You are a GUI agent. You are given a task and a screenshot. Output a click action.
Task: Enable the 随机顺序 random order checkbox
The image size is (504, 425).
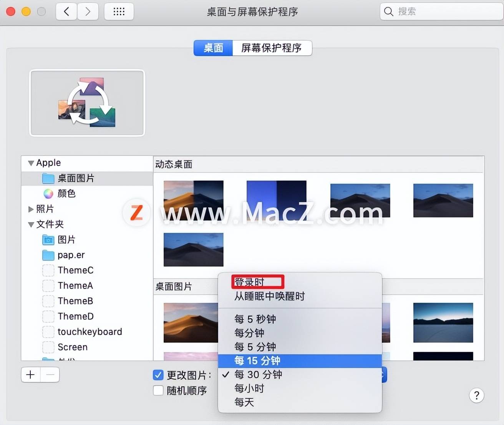coord(158,390)
